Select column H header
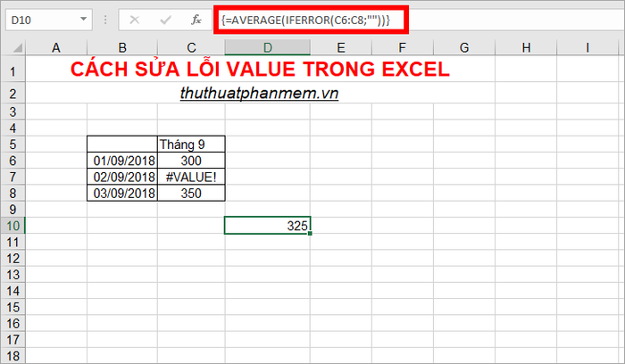The height and width of the screenshot is (364, 625). tap(526, 48)
